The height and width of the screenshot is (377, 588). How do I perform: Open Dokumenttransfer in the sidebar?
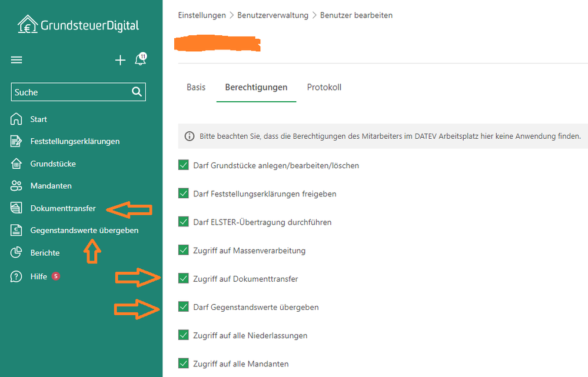[x=63, y=208]
